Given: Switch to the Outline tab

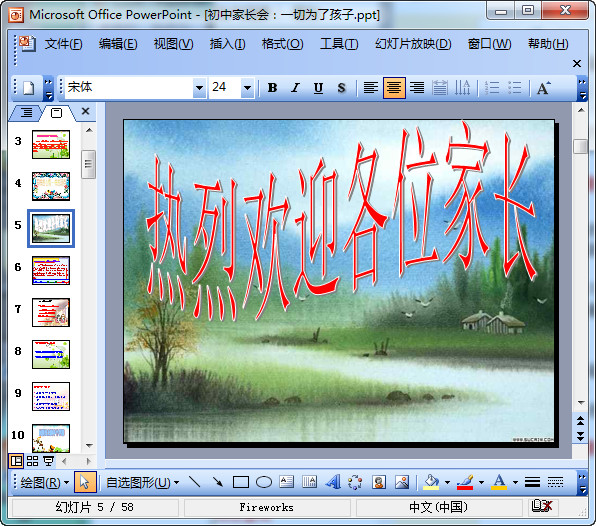Looking at the screenshot, I should [x=27, y=112].
